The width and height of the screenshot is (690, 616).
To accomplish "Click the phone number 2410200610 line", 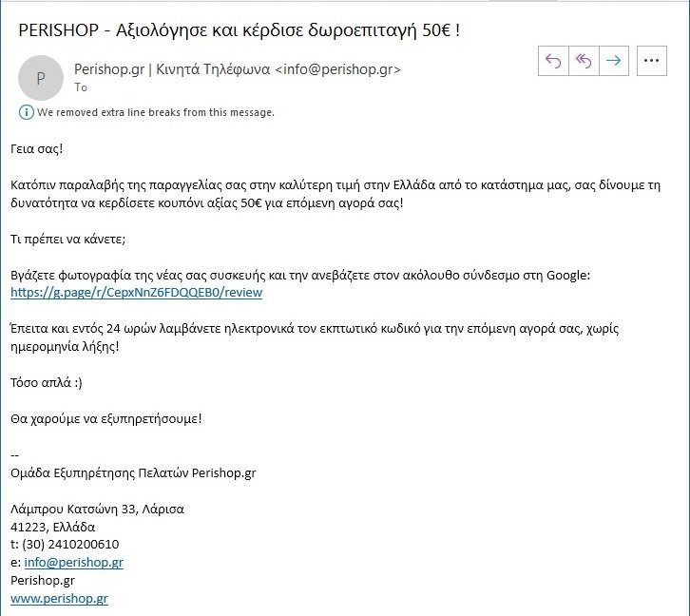I will point(65,545).
